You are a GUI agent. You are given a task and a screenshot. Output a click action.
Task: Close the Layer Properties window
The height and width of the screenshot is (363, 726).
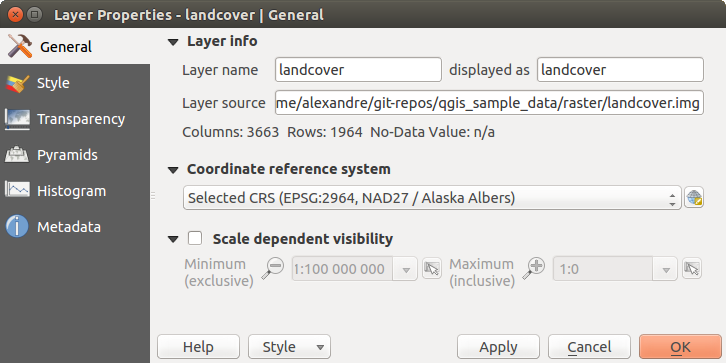pos(15,14)
